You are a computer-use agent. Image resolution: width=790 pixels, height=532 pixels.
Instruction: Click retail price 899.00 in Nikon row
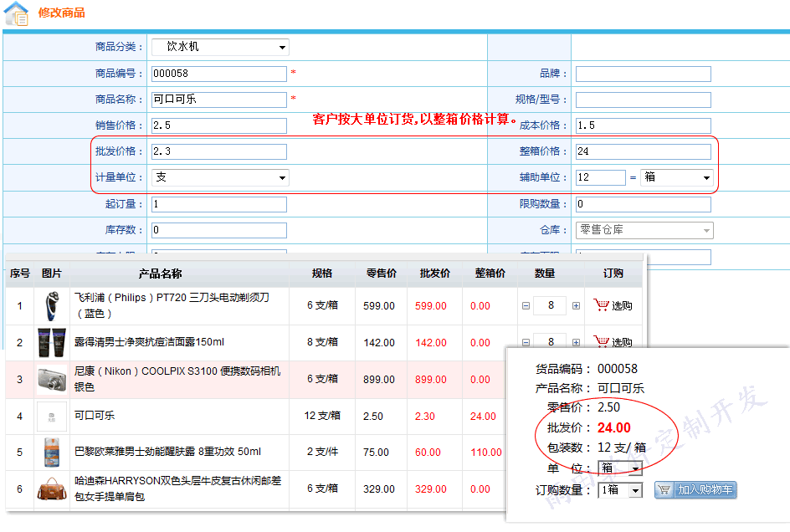[x=379, y=380]
